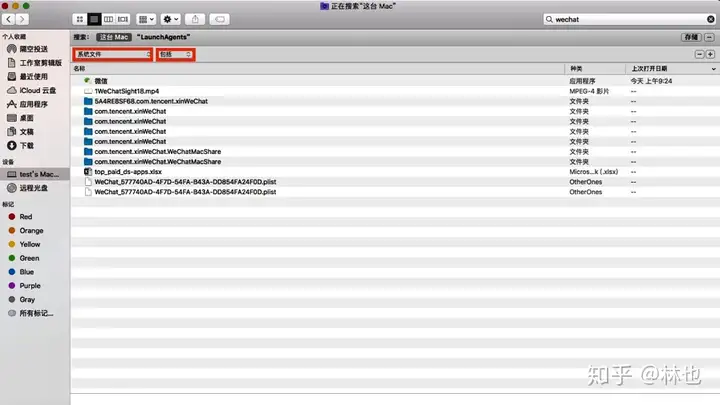
Task: Click the 存储 save search button
Action: click(x=691, y=37)
